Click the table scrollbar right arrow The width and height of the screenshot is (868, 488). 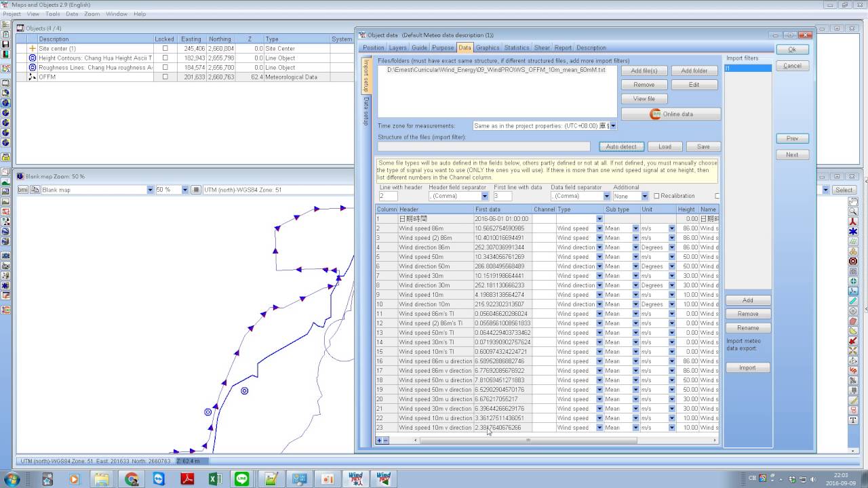click(x=715, y=441)
